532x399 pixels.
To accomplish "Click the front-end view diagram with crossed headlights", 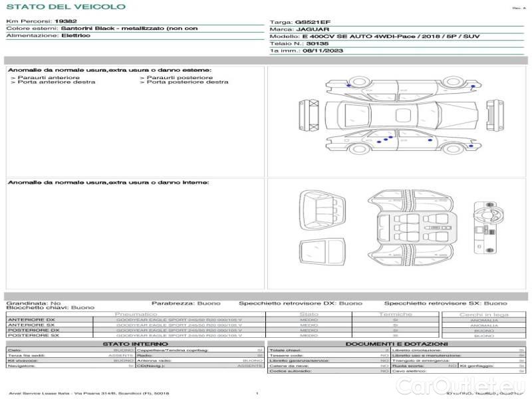I will [309, 115].
